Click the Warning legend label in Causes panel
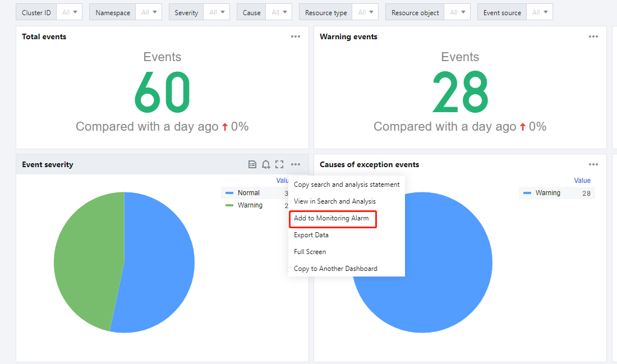 pos(548,193)
